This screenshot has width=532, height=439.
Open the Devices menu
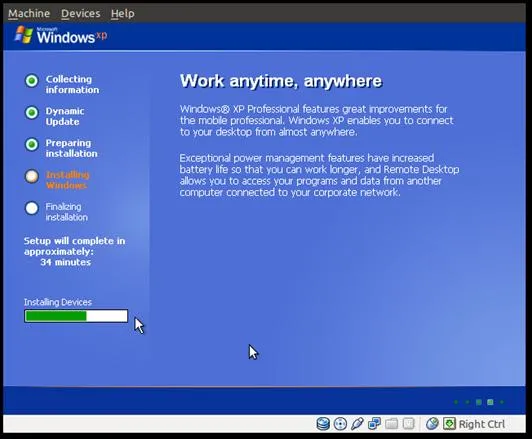pos(81,14)
